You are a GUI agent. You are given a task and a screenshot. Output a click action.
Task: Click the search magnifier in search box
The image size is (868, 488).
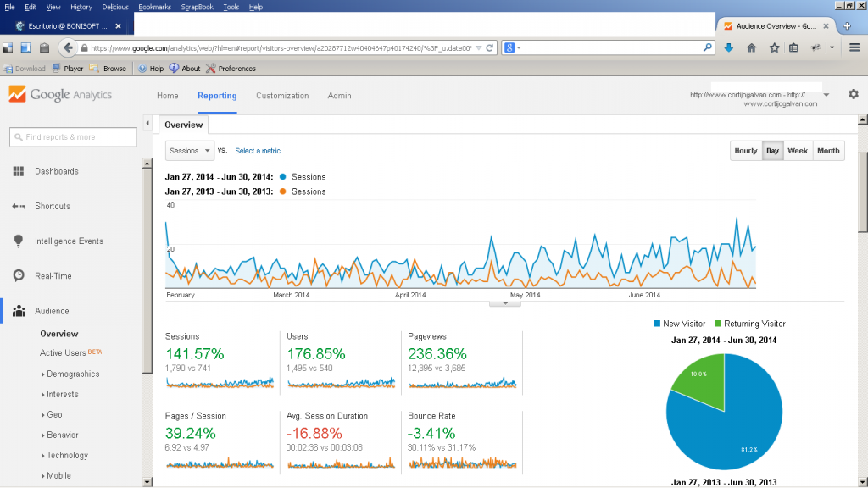tap(707, 48)
